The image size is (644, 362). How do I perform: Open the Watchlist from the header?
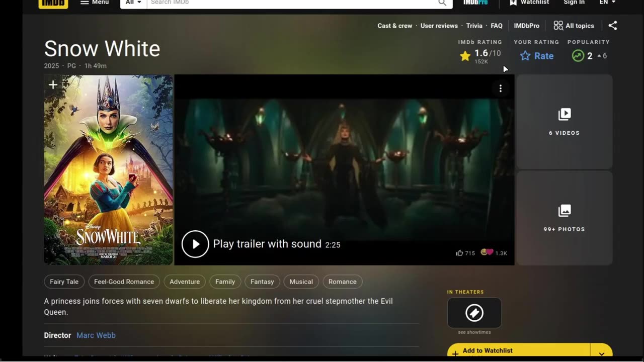click(x=529, y=3)
